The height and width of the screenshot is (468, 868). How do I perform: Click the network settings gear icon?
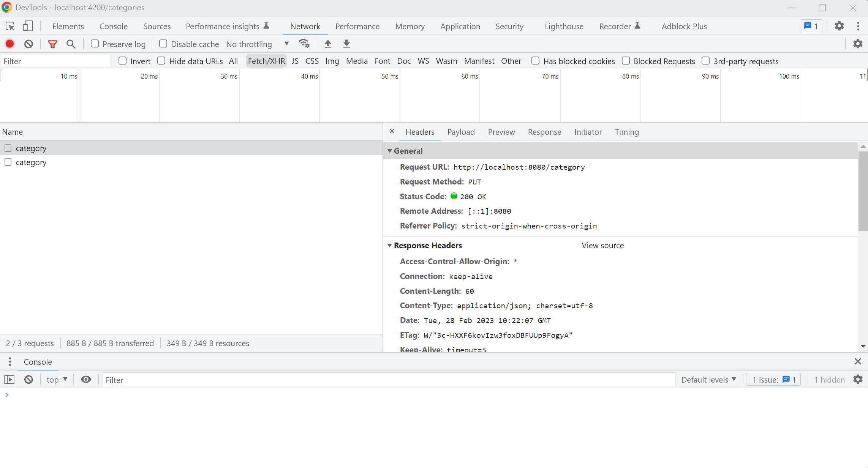click(x=860, y=44)
